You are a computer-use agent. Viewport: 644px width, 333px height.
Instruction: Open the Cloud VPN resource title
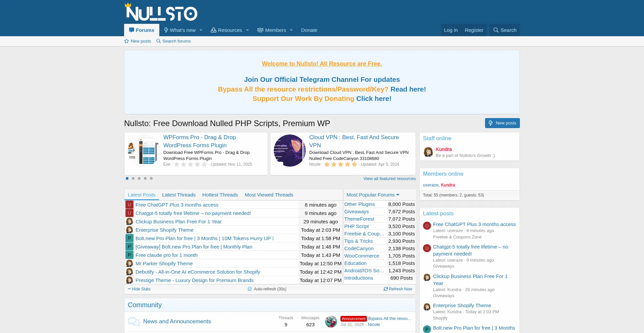354,141
